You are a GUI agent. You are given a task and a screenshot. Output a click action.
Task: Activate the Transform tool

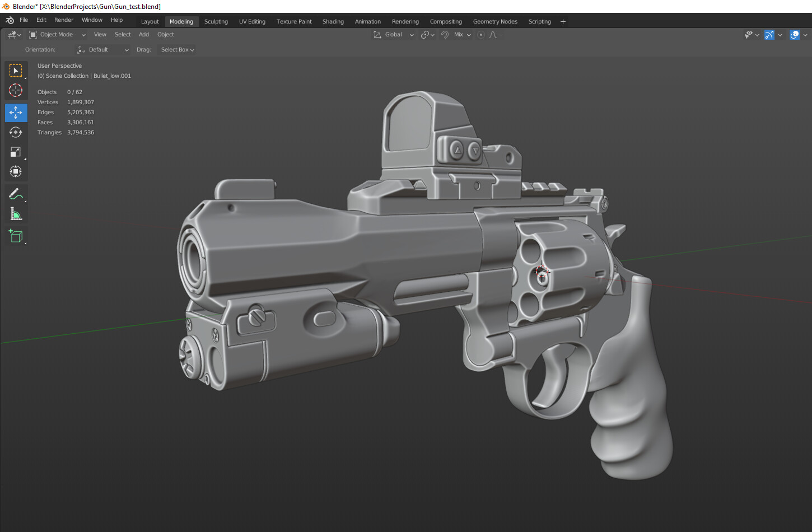16,171
